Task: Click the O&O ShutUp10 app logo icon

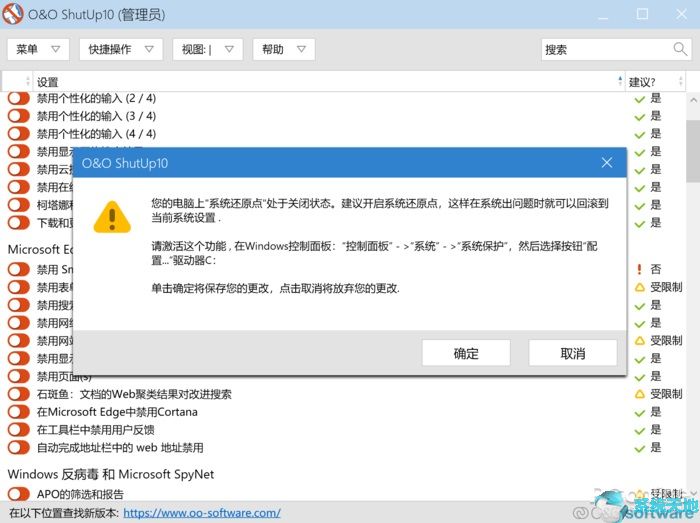Action: (x=13, y=13)
